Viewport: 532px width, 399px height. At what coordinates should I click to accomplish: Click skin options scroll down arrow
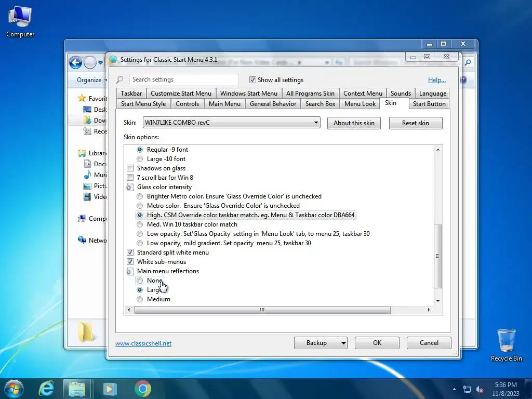438,301
